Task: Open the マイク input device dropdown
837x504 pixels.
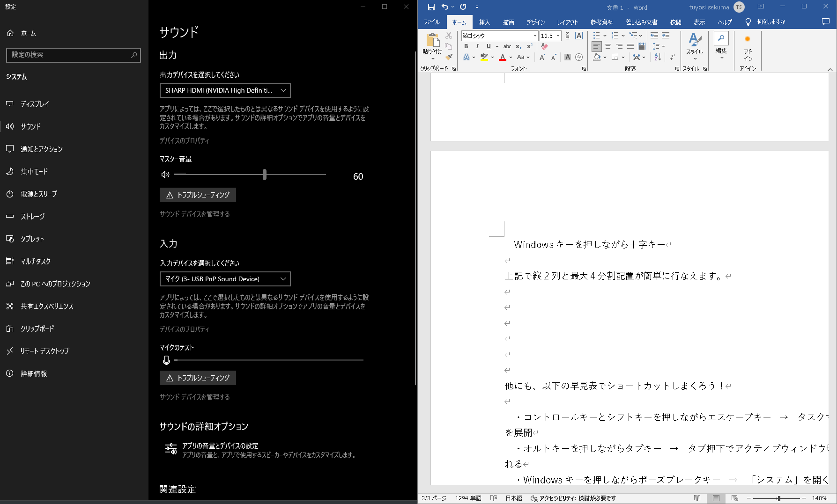Action: (225, 279)
